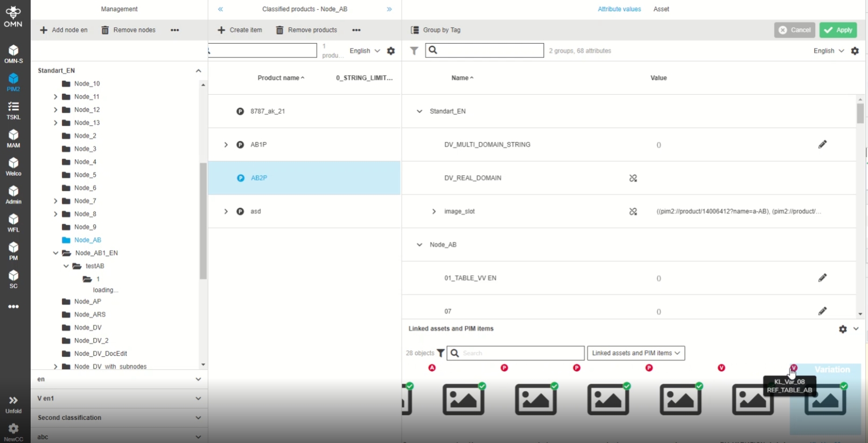The width and height of the screenshot is (868, 443).
Task: Apply the attribute changes
Action: pyautogui.click(x=838, y=30)
